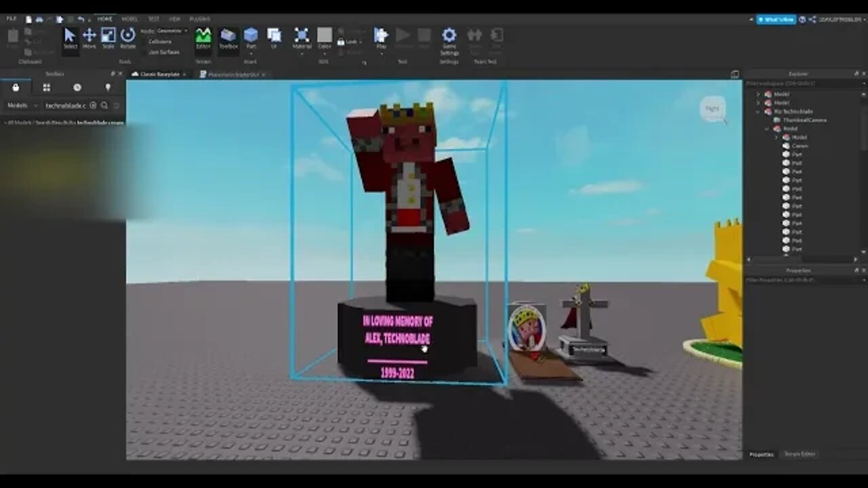Screen dimensions: 868x488
Task: Expand the first Model in Explorer
Action: point(758,94)
